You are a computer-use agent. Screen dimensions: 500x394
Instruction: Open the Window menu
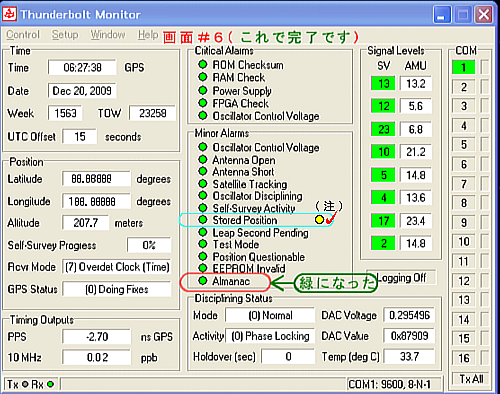[x=108, y=34]
